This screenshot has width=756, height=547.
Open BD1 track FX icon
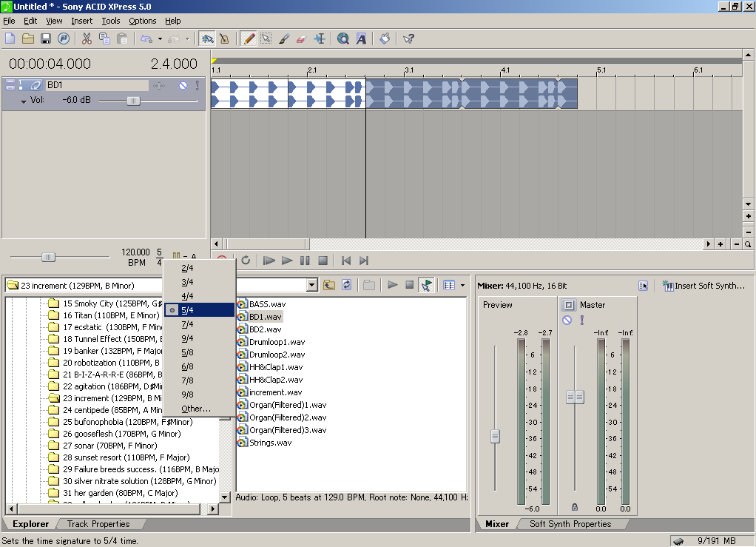coord(158,85)
